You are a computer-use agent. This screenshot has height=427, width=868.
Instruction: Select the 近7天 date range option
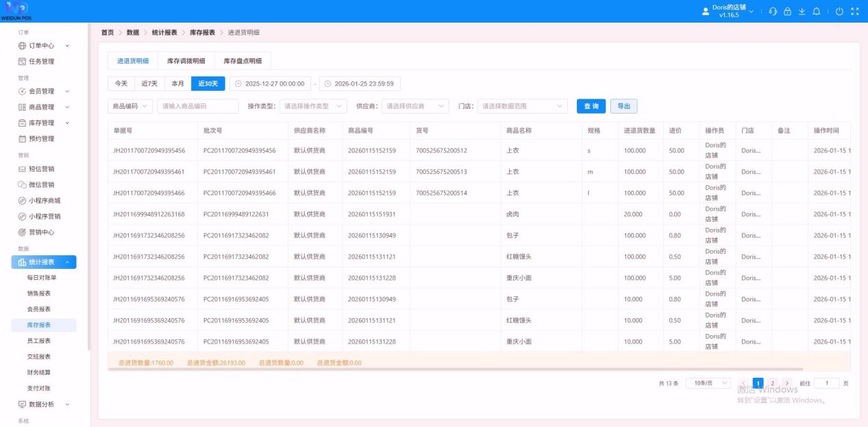(149, 83)
